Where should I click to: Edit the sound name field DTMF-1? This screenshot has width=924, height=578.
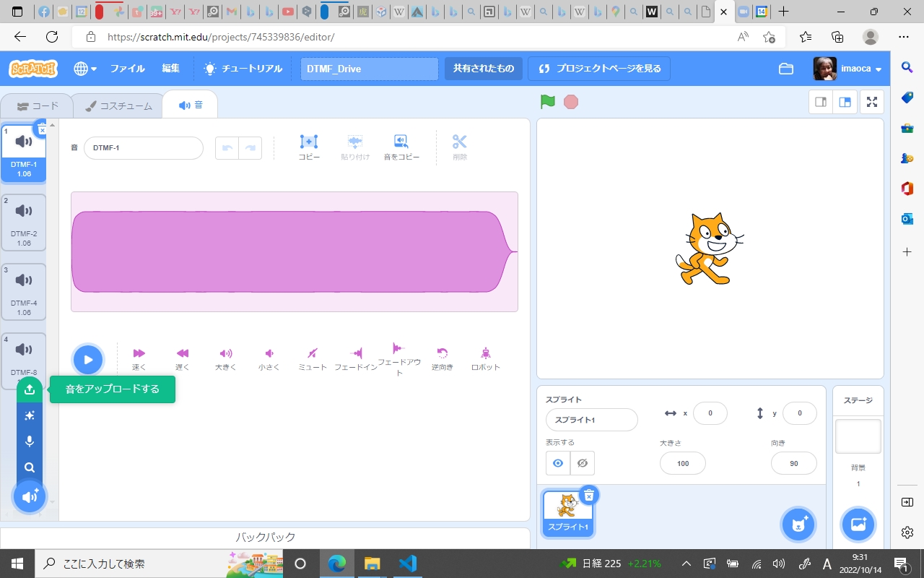click(144, 147)
